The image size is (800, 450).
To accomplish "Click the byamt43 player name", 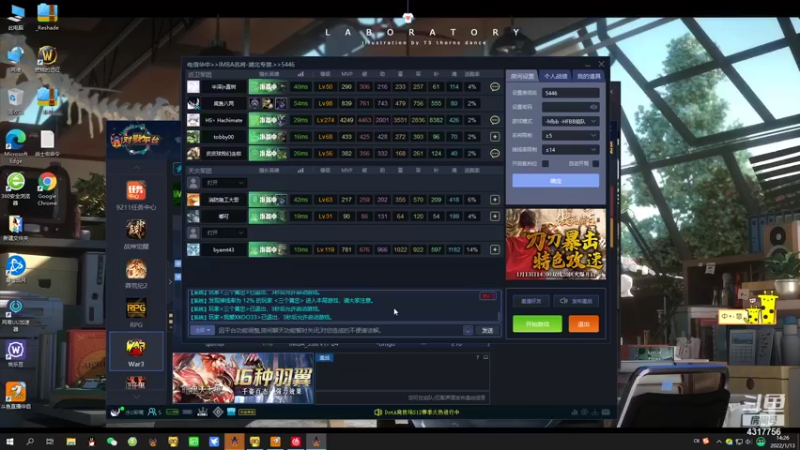I will 223,249.
